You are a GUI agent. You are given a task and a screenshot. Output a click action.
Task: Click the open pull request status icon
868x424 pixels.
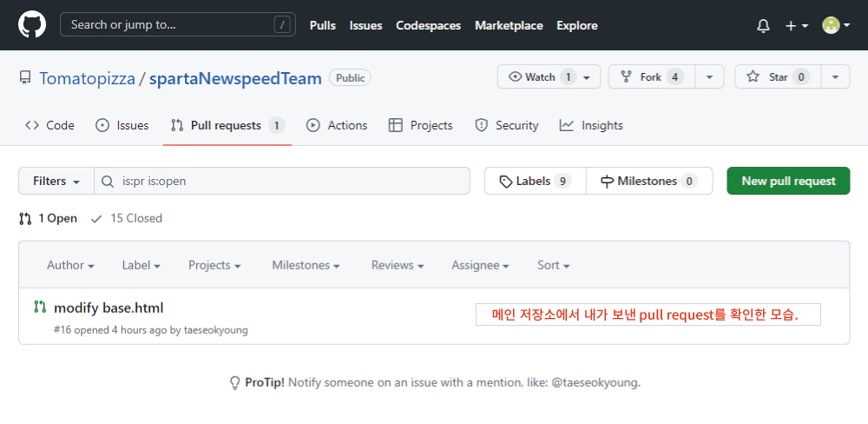[40, 307]
